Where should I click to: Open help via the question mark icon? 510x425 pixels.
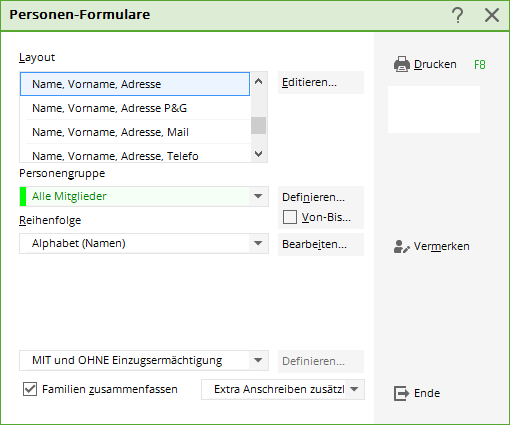pos(458,15)
